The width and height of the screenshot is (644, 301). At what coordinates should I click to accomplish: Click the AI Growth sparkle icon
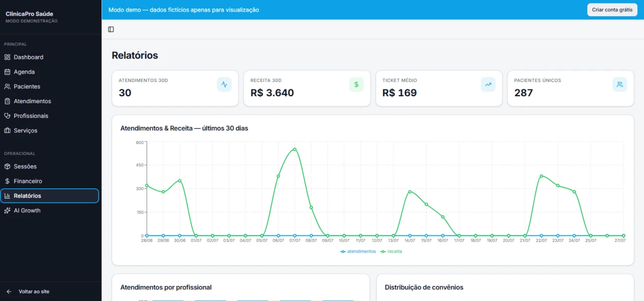(7, 210)
